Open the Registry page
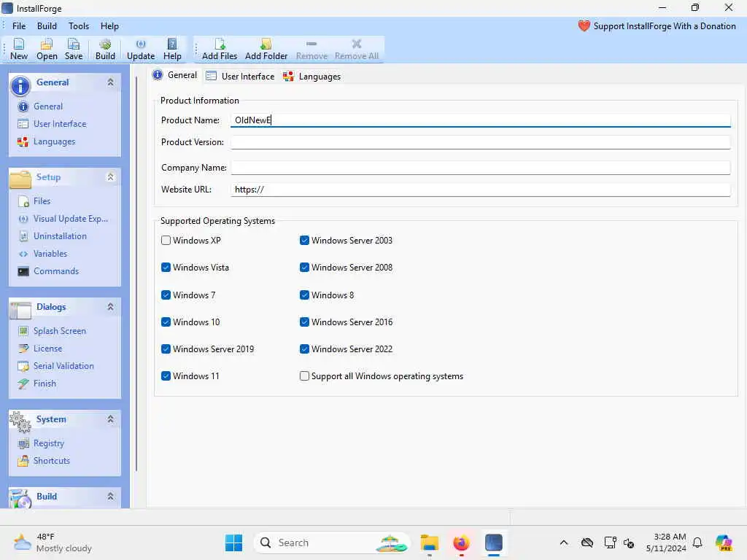Screen dimensions: 747x560 (48, 443)
